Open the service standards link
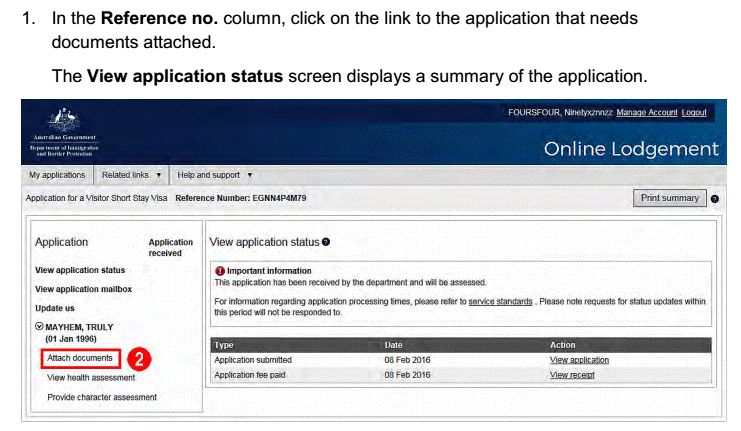This screenshot has width=741, height=431. [500, 302]
